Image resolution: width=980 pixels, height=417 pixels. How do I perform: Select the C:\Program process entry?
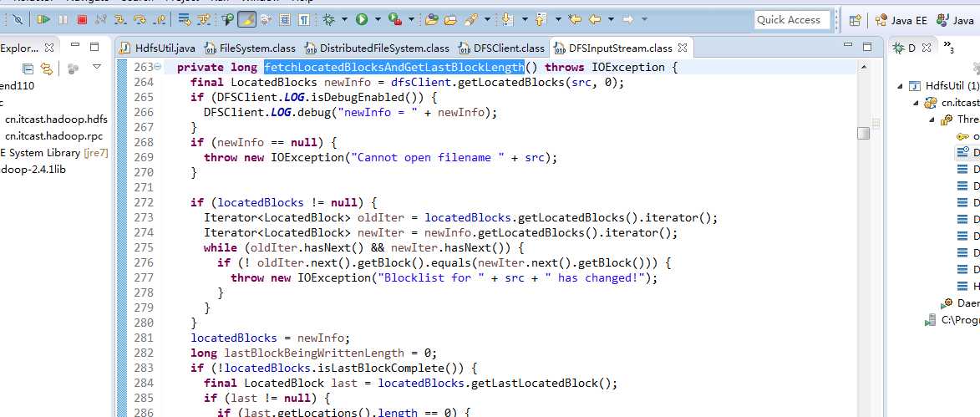click(x=953, y=320)
